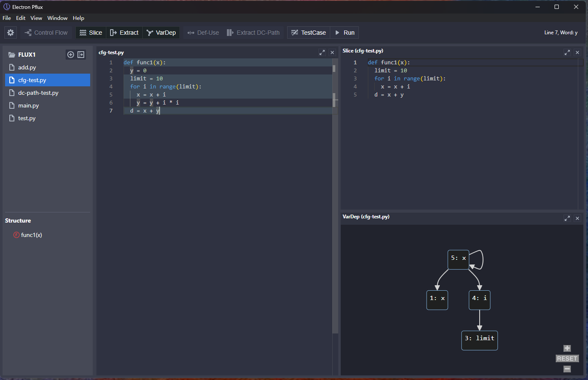The height and width of the screenshot is (380, 588).
Task: Click the Slice toolbar button
Action: click(91, 33)
